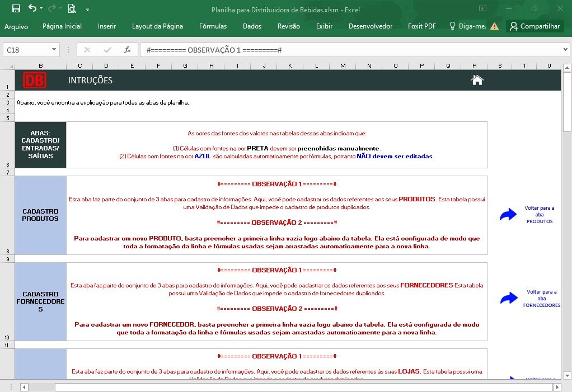Click the Select All corner triangle

[x=8, y=65]
